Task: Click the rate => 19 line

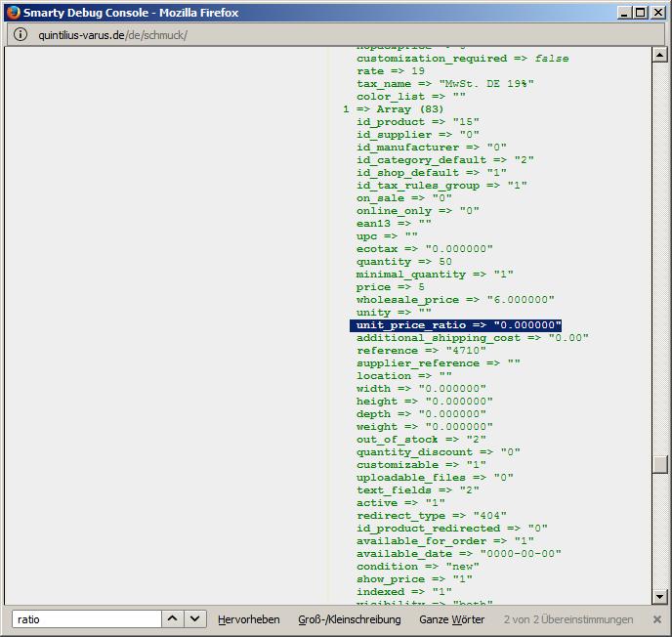Action: (x=391, y=71)
